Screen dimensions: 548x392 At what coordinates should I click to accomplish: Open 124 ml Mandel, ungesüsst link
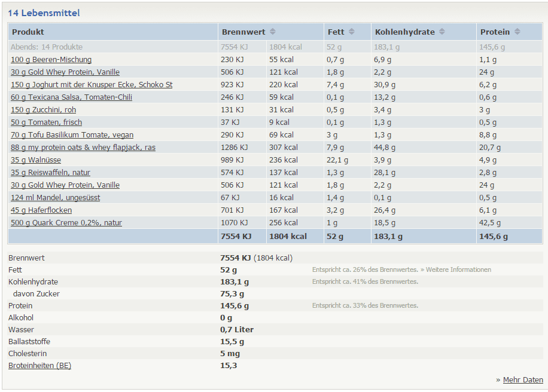pyautogui.click(x=55, y=198)
